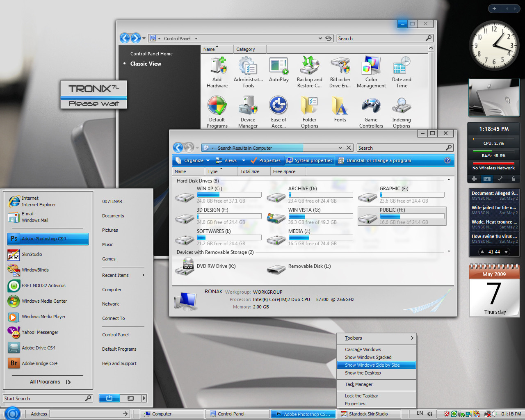Click the Start menu power button
This screenshot has height=420, width=525.
point(109,398)
